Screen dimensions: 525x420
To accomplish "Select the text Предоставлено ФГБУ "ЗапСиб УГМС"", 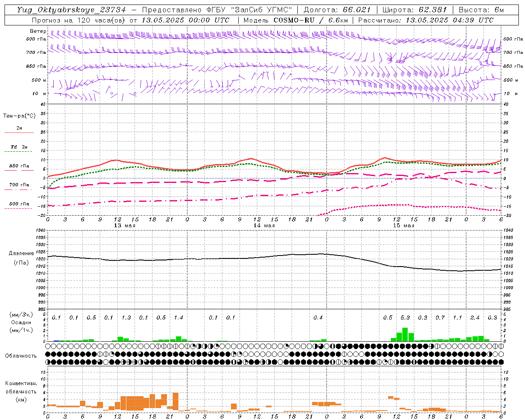I will pyautogui.click(x=217, y=10).
